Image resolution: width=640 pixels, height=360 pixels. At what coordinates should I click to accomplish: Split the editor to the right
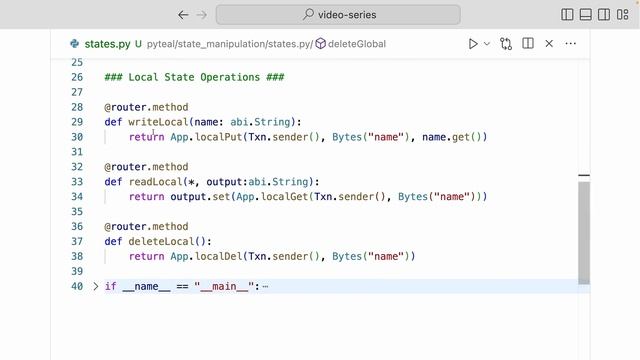528,43
